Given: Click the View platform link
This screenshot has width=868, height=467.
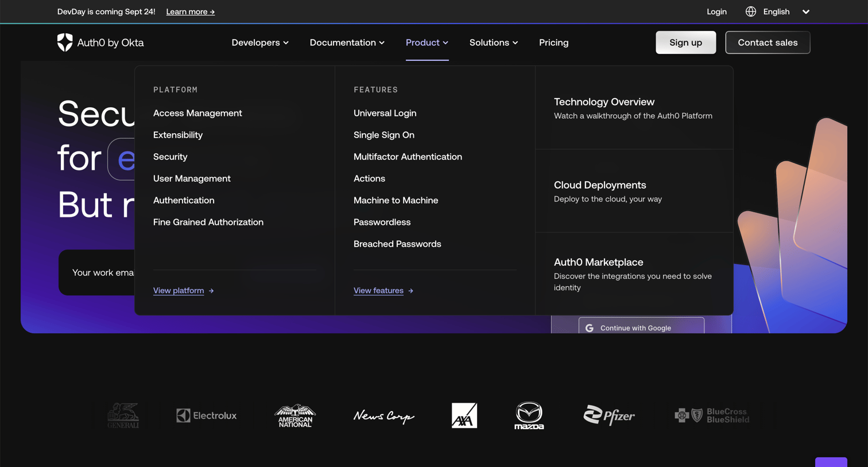Looking at the screenshot, I should tap(179, 290).
